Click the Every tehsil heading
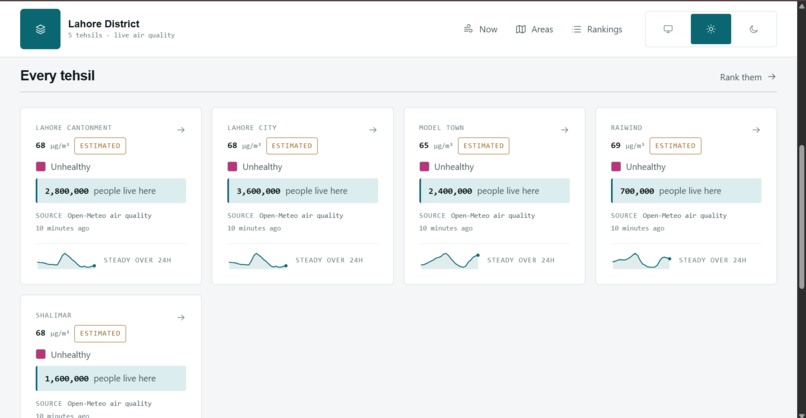This screenshot has height=418, width=806. 58,76
